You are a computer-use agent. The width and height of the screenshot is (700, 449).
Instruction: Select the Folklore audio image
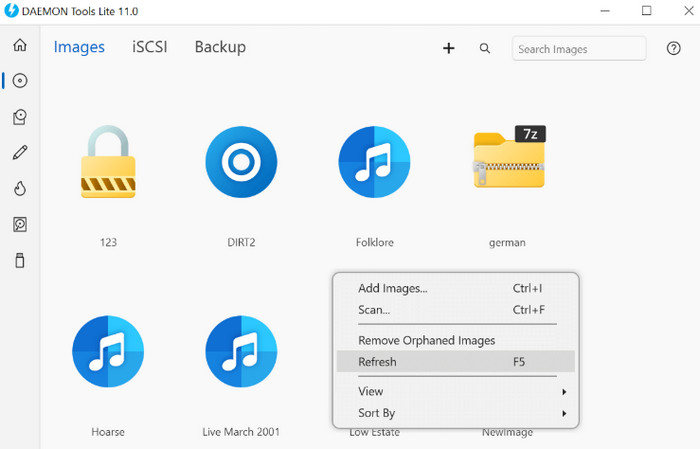[x=374, y=162]
